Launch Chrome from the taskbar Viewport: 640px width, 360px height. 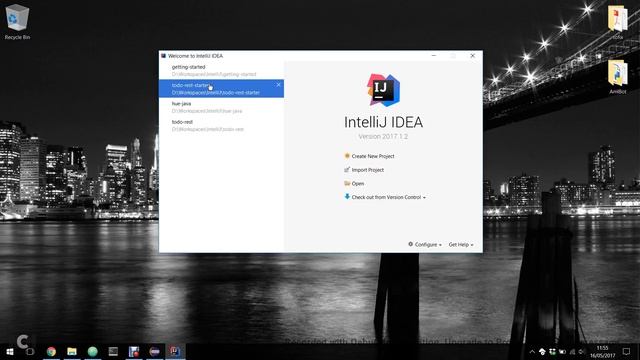51,351
